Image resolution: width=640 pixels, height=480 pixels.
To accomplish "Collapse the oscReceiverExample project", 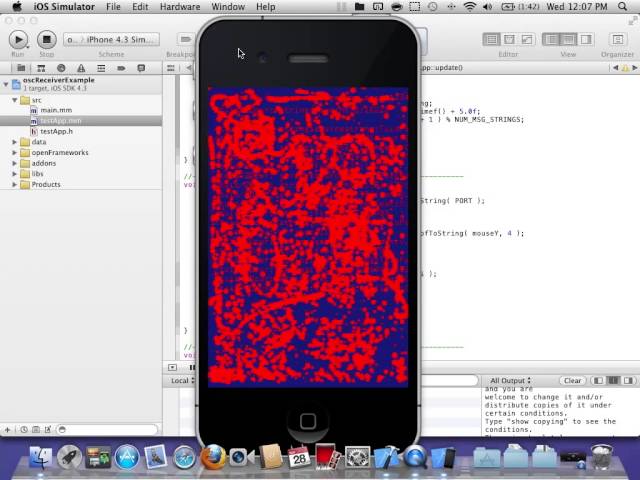I will pos(6,84).
